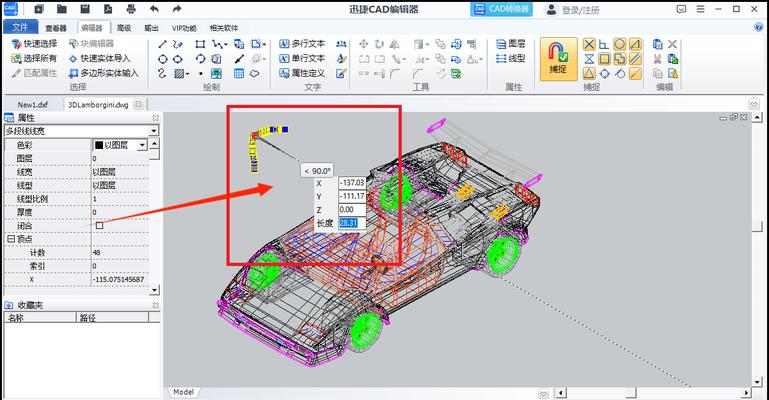Collapse the 顶点 section
This screenshot has height=400, width=769.
pyautogui.click(x=10, y=239)
